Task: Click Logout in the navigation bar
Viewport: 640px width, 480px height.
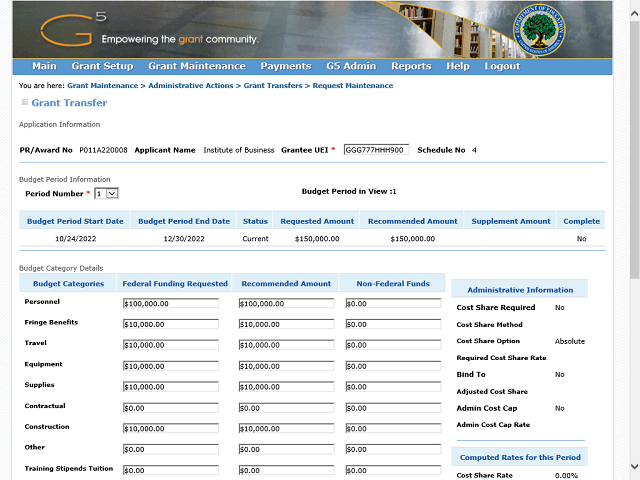Action: point(502,67)
